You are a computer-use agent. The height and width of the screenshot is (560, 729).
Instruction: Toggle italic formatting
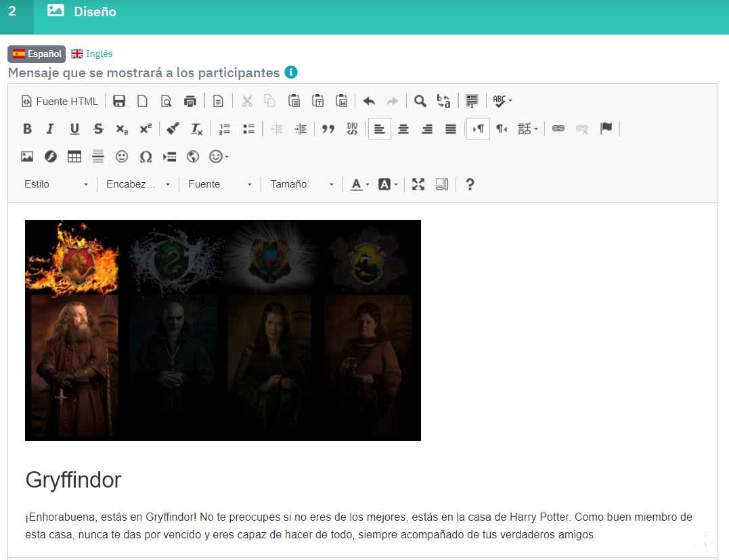[x=50, y=129]
